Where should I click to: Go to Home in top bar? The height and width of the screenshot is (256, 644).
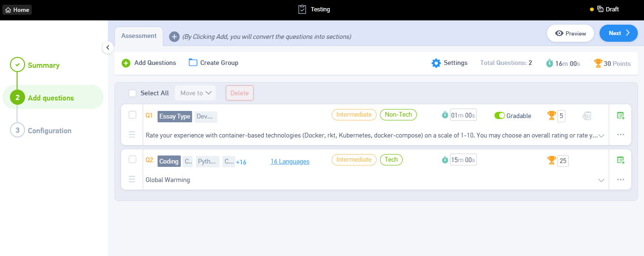click(17, 9)
